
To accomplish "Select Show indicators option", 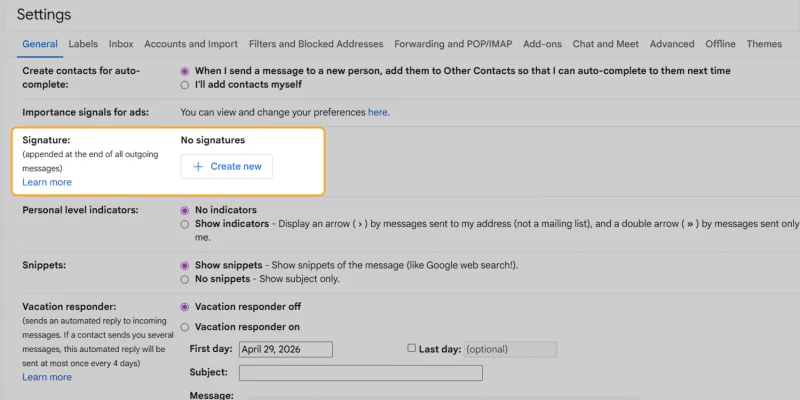I will 185,224.
